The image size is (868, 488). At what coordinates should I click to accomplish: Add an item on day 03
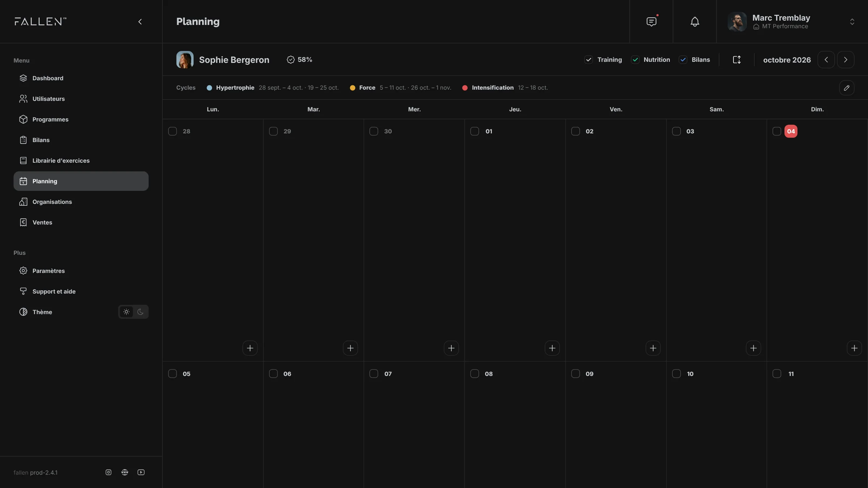coord(754,348)
